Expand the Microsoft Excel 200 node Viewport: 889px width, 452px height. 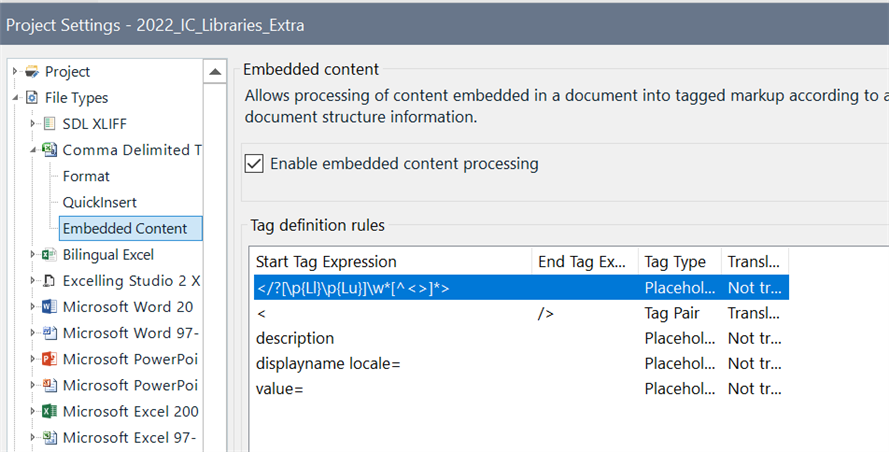coord(33,411)
